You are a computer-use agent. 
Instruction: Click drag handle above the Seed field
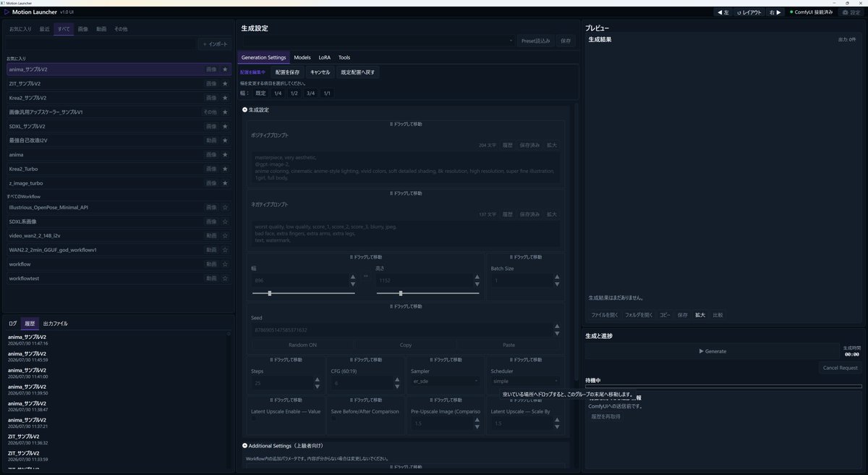click(406, 306)
